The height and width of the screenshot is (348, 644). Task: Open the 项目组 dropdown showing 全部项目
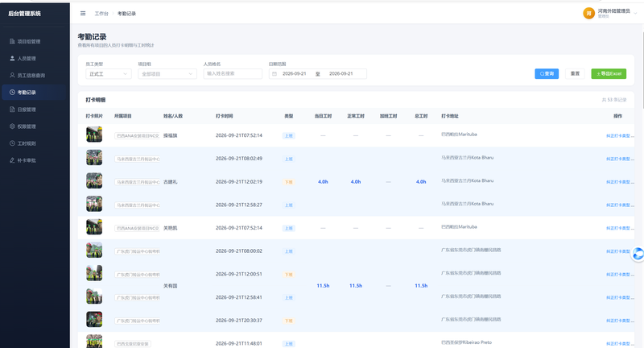167,74
